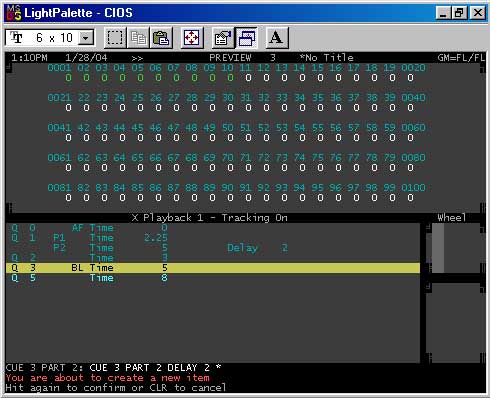The height and width of the screenshot is (398, 490).
Task: Click the Full screen toggle icon
Action: [x=192, y=38]
